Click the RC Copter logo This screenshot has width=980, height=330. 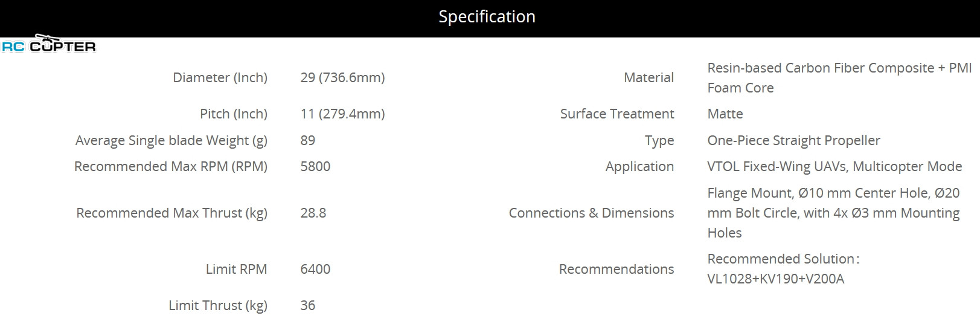click(48, 45)
